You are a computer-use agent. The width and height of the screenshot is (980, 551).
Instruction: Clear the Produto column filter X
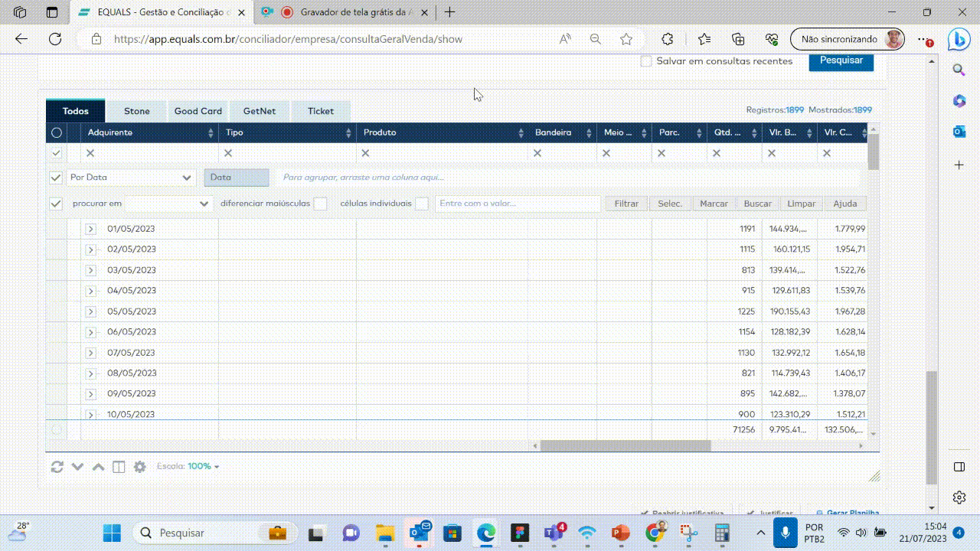point(365,153)
